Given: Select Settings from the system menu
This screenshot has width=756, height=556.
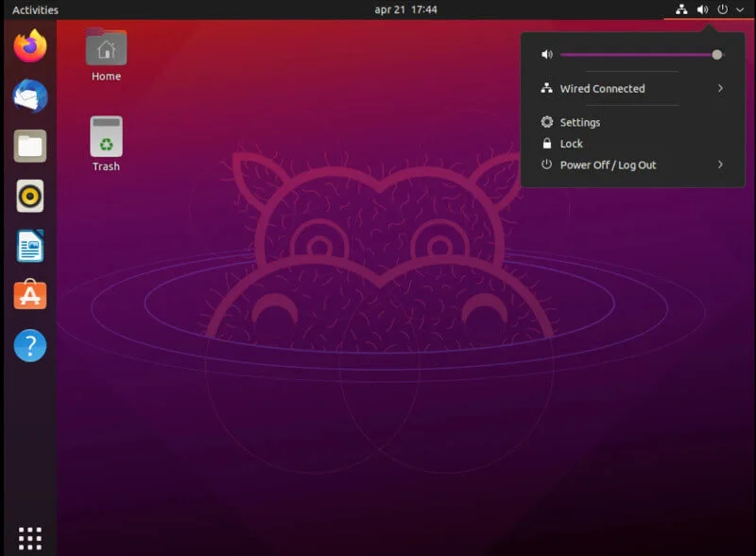Looking at the screenshot, I should 581,122.
